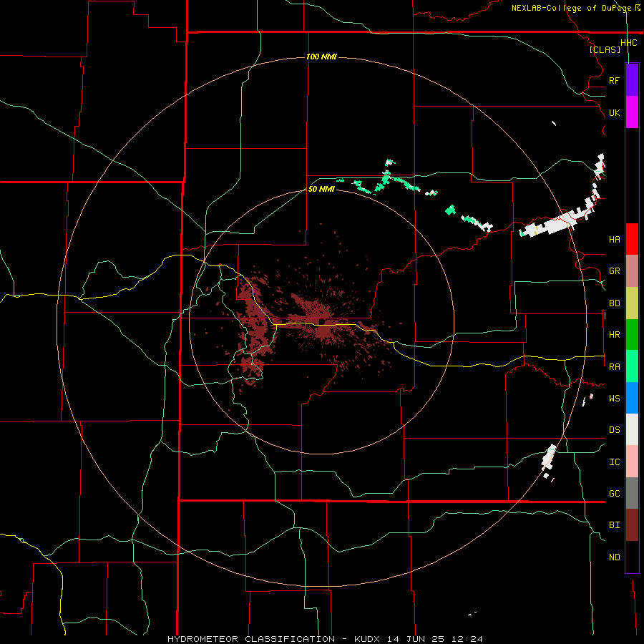Click the "IC" legend label
Image resolution: width=644 pixels, height=644 pixels.
(614, 462)
